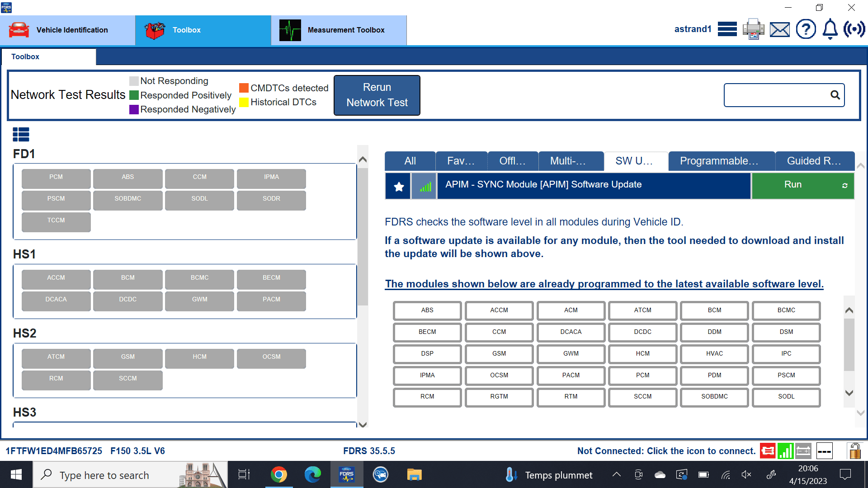Click the Measurement Toolbox waveform icon
Screen dimensions: 868x488
point(290,30)
